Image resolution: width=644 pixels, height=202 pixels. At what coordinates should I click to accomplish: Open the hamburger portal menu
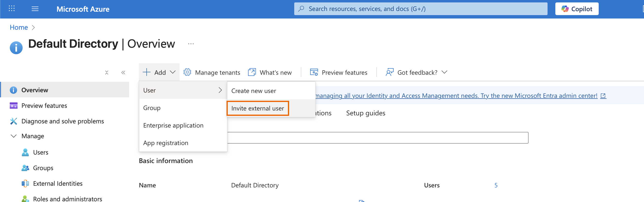pyautogui.click(x=35, y=9)
